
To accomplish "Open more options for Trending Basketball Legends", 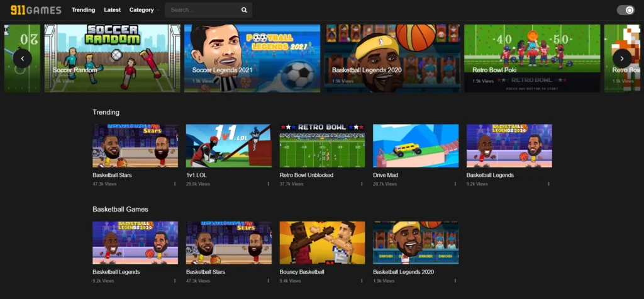I will [548, 184].
